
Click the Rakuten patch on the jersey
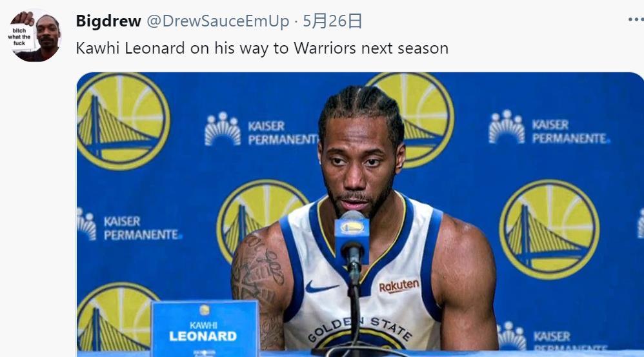click(398, 286)
